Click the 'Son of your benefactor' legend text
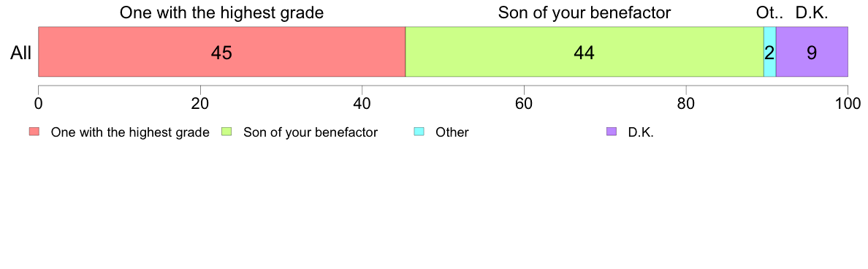Screen dimensions: 868x269 [x=311, y=132]
